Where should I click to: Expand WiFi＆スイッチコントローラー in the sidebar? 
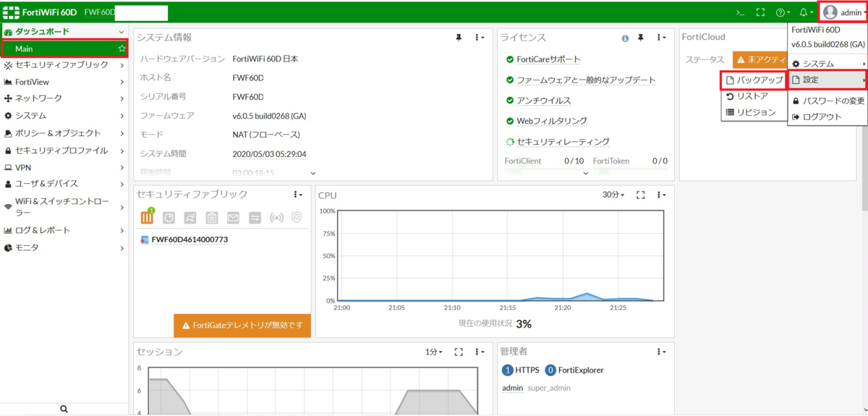[x=64, y=207]
